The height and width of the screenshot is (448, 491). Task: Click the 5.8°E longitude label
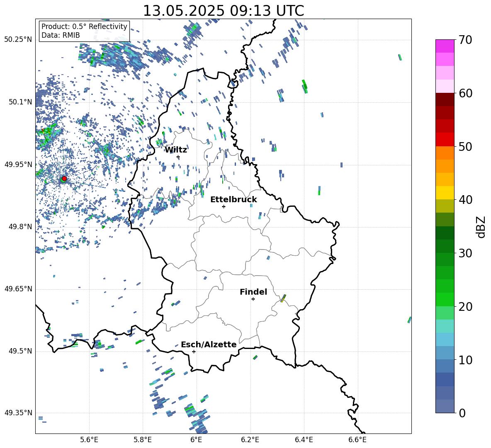(x=143, y=440)
